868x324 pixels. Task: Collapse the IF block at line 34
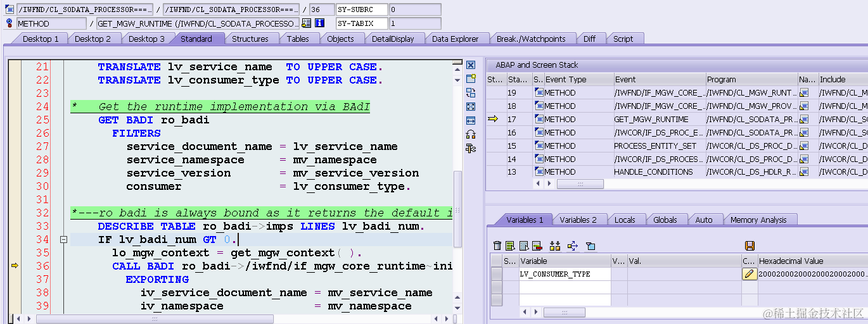tap(63, 239)
